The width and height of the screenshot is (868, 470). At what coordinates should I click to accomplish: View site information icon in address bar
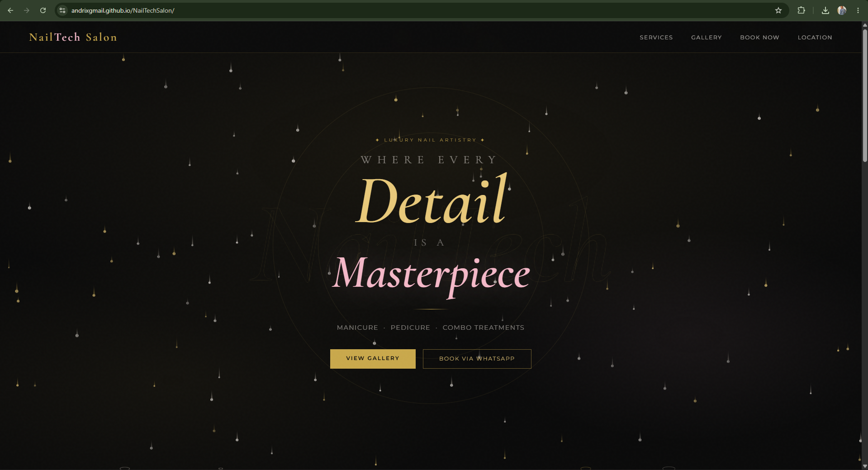coord(63,10)
